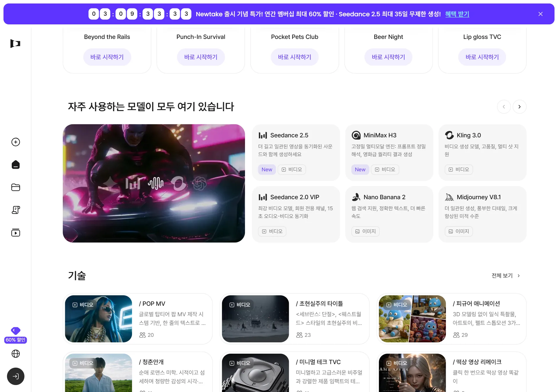Click the user count 29 on 피규어 애니메이션
This screenshot has width=558, height=392.
[x=460, y=335]
